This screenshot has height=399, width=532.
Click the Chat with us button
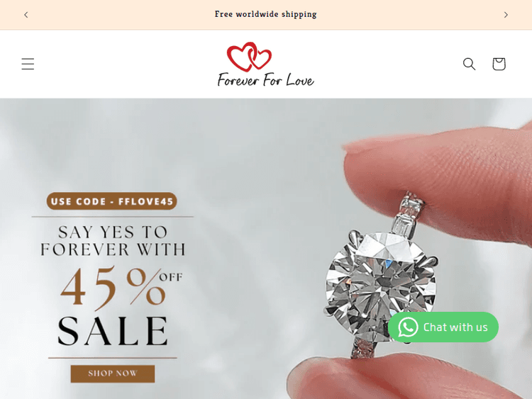pos(443,327)
